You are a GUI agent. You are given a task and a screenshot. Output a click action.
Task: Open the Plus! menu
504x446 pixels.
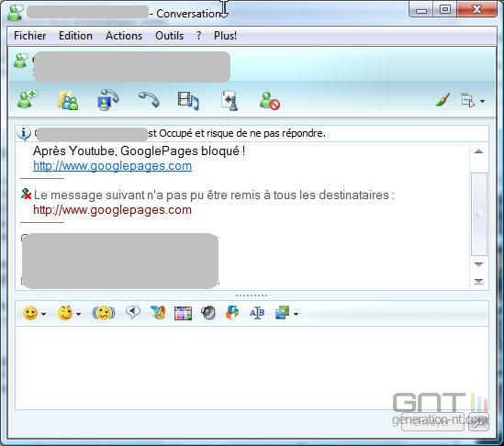click(225, 36)
